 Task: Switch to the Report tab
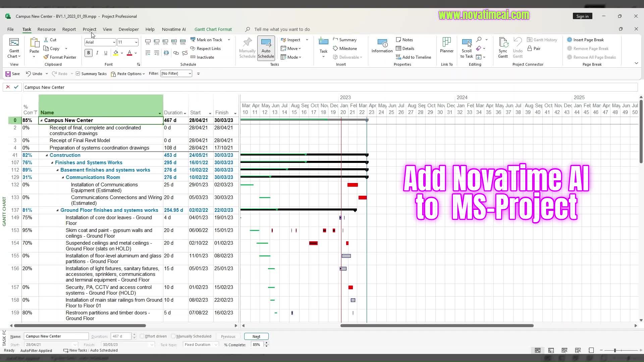point(69,29)
